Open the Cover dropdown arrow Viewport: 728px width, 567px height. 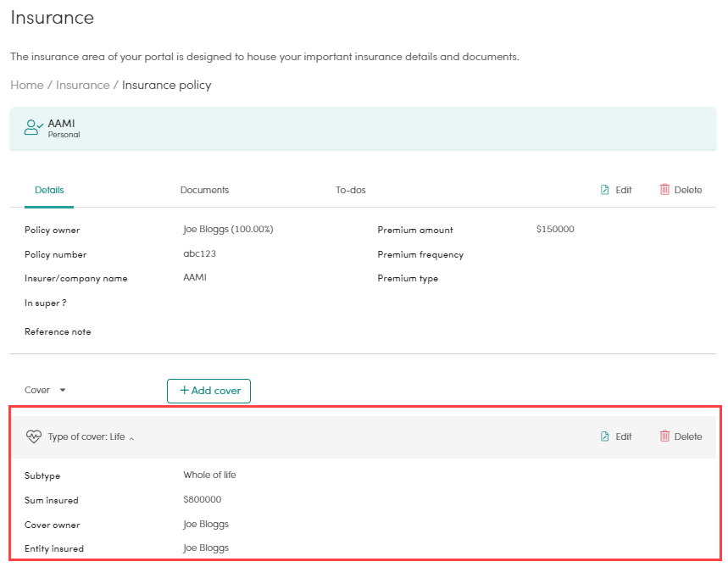pos(63,391)
